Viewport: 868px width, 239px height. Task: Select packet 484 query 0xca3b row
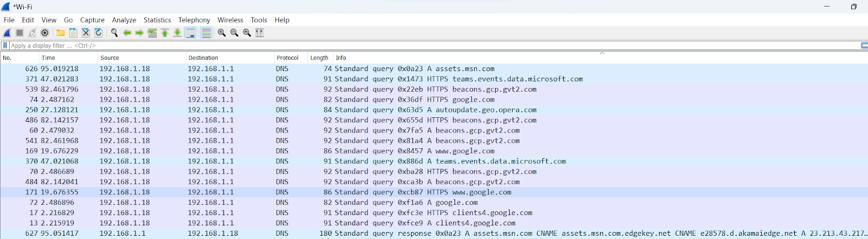[434, 182]
